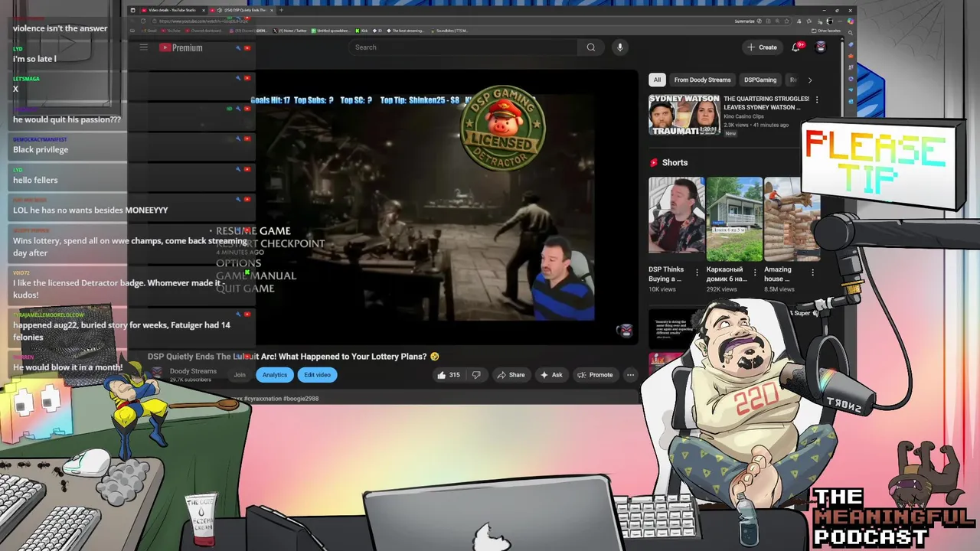Open options for Каркасный домик short
980x551 pixels.
[754, 272]
